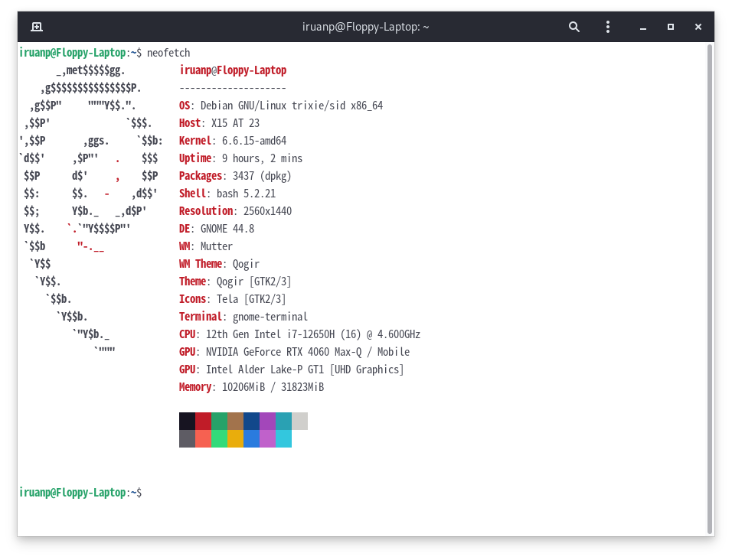Open the terminal search
Image resolution: width=732 pixels, height=560 pixels.
[x=574, y=27]
